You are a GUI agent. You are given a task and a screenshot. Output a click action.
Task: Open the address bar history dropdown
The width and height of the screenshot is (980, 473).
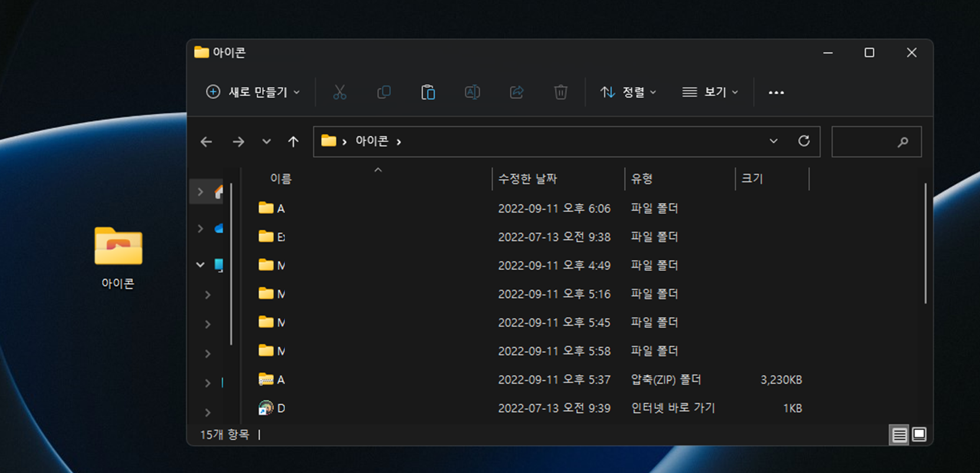(773, 141)
